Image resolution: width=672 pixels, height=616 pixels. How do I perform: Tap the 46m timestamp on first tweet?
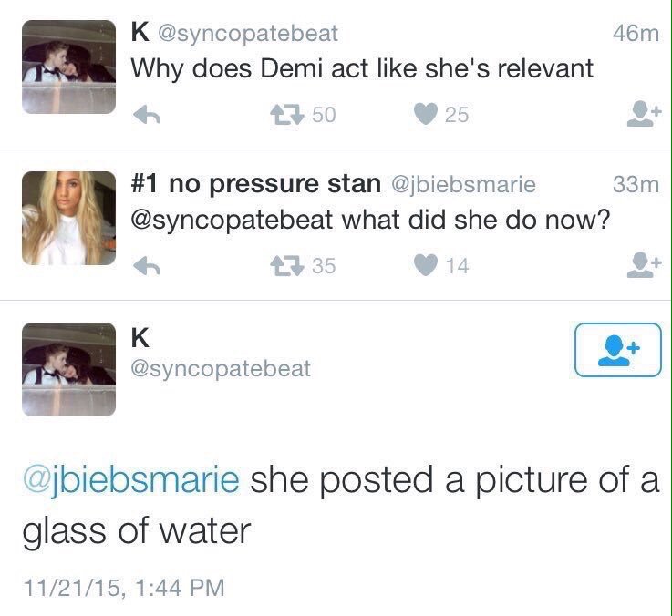[x=636, y=34]
